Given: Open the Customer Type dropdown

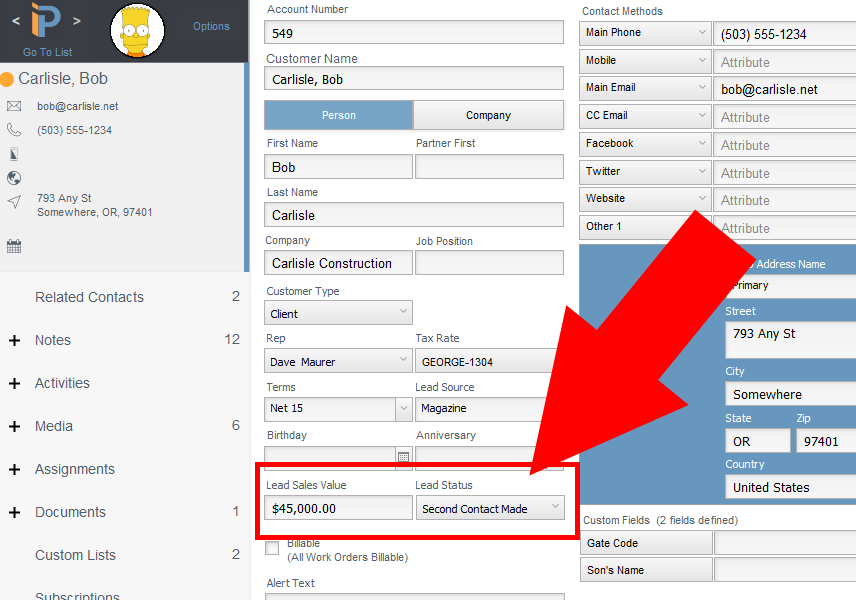Looking at the screenshot, I should [x=337, y=312].
